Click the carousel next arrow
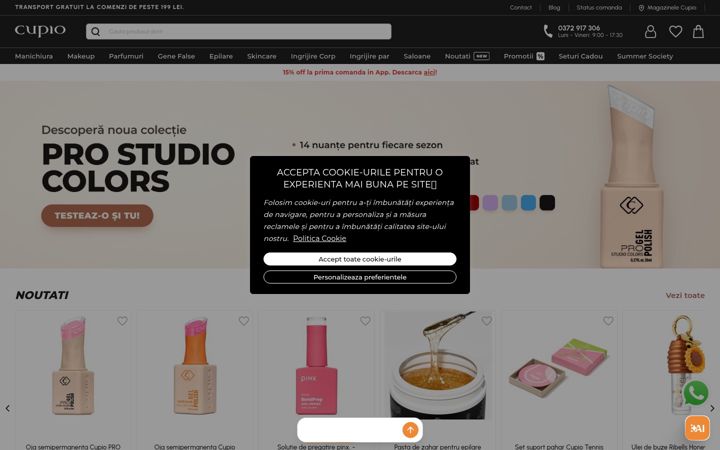Viewport: 720px width, 450px height. (712, 408)
